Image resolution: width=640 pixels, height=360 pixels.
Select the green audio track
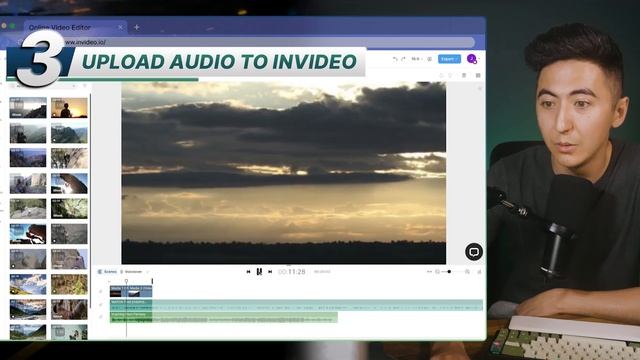tap(224, 317)
